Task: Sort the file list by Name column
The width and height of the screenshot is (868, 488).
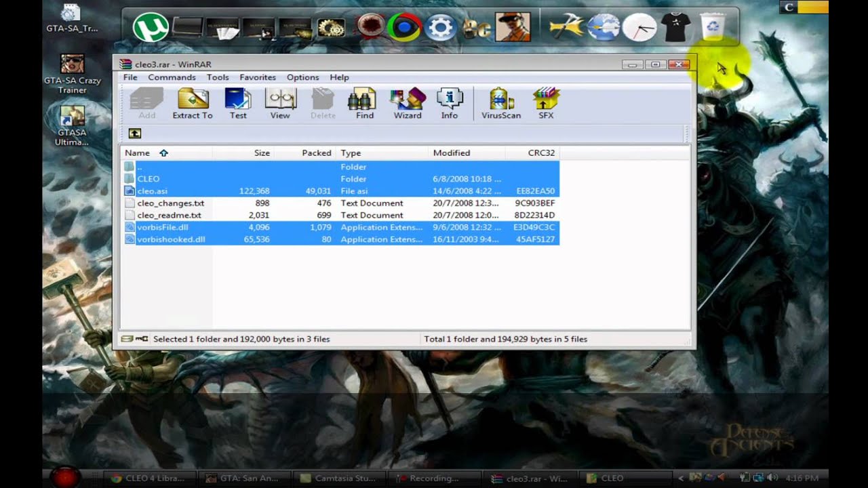Action: click(167, 153)
